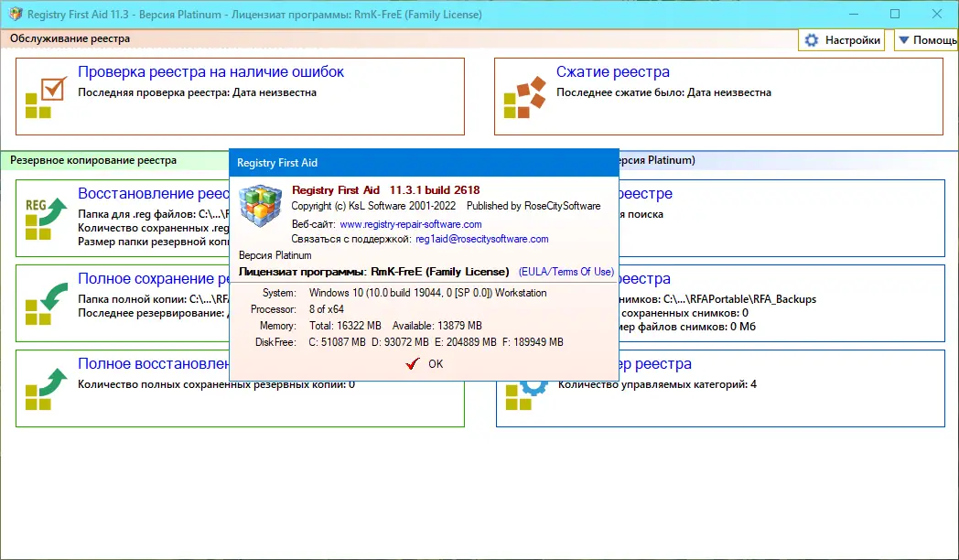The image size is (959, 560).
Task: Expand the Помощь dropdown menu
Action: tap(927, 40)
